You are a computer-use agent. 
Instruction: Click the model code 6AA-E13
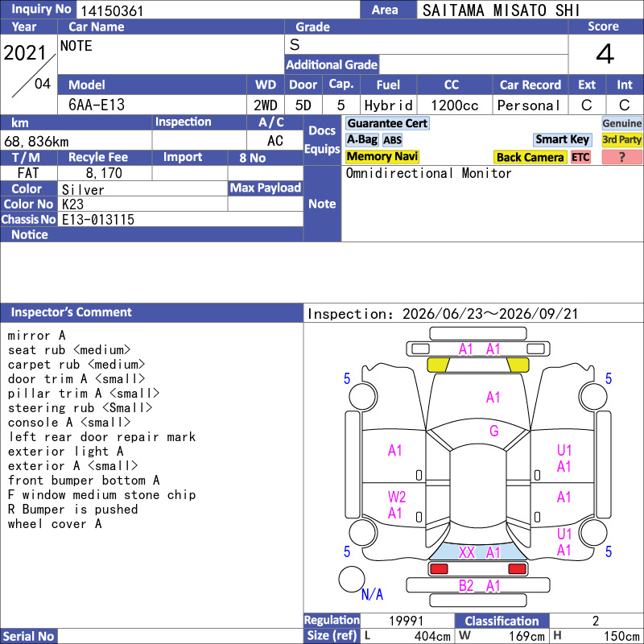(97, 105)
